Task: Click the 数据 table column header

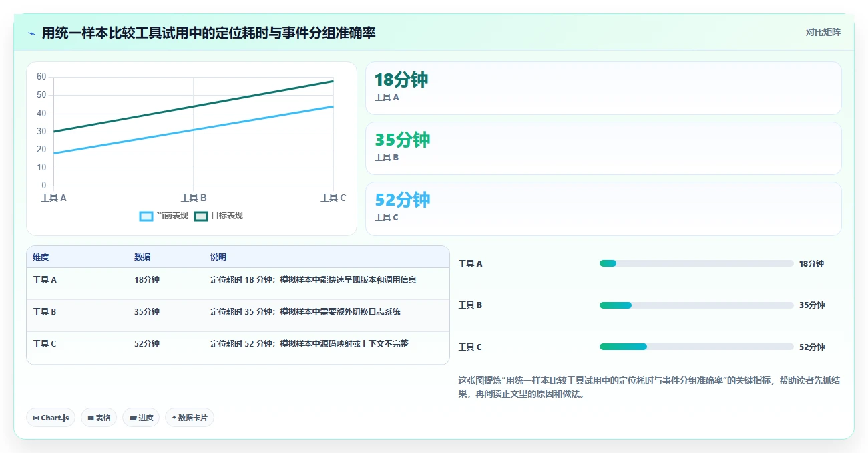Action: [x=142, y=257]
